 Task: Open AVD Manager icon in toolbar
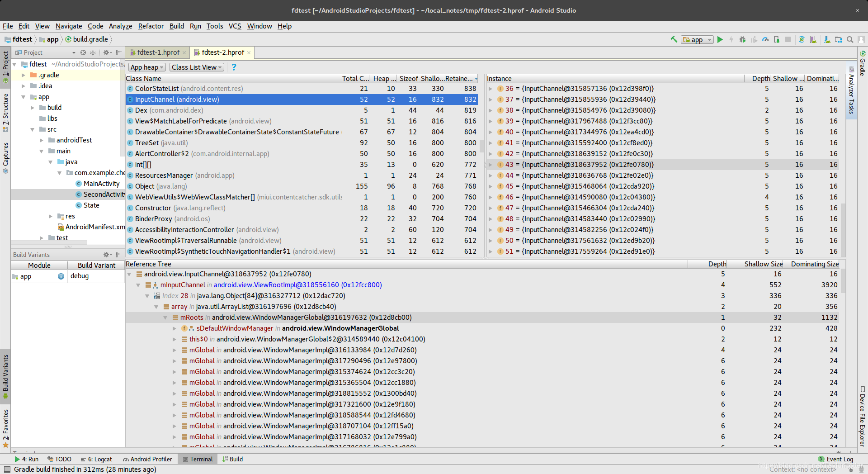(813, 39)
